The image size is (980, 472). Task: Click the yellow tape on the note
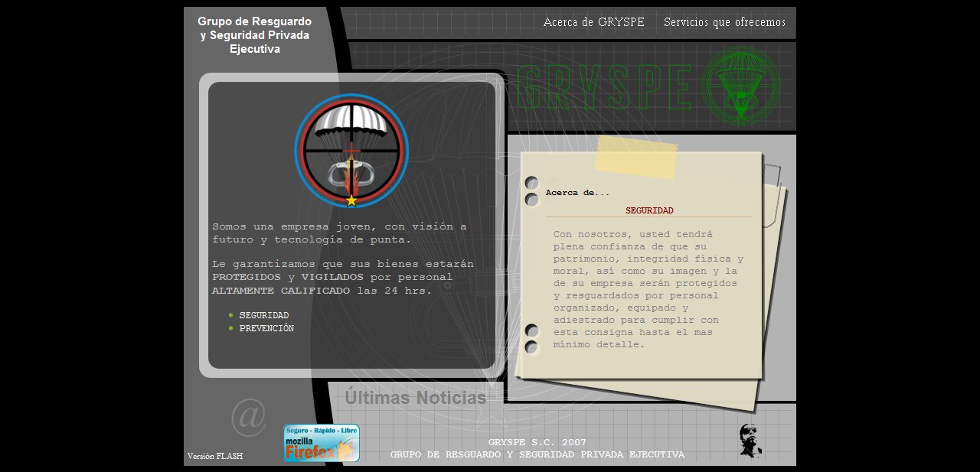point(636,158)
